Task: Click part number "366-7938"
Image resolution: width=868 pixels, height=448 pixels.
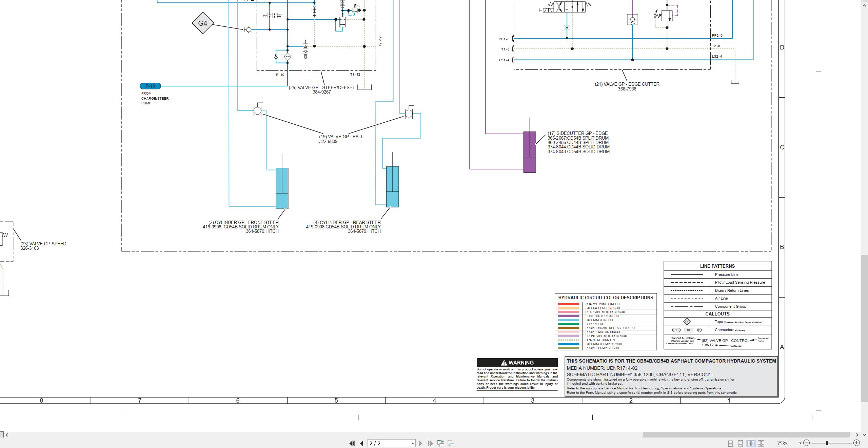Action: pos(627,89)
